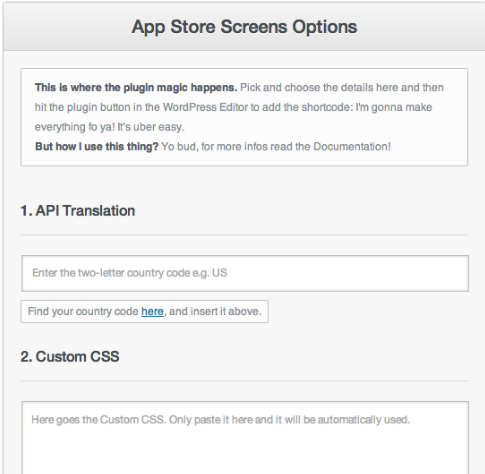Viewport: 485px width, 474px height.
Task: Click "WordPress Editor" in the intro paragraph
Action: pos(205,107)
